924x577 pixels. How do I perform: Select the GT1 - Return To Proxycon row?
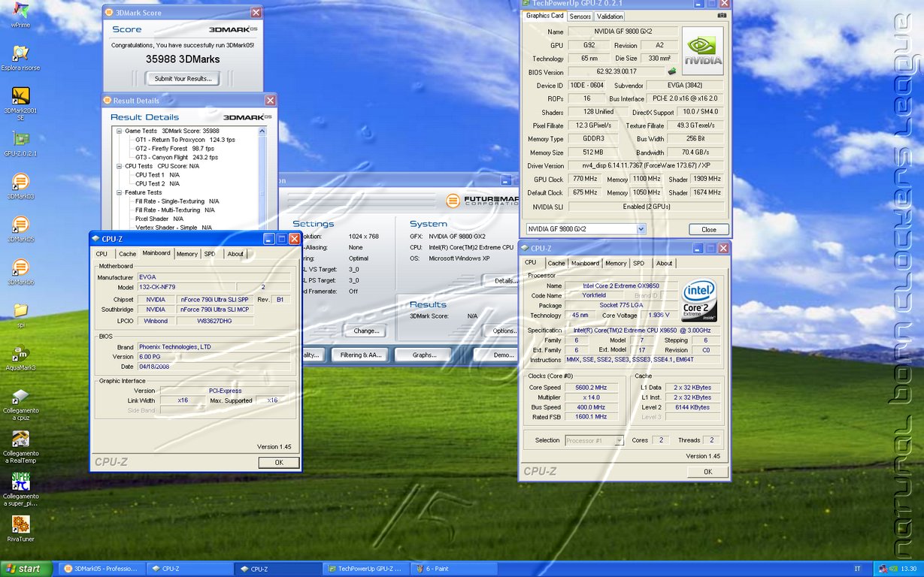(x=185, y=140)
